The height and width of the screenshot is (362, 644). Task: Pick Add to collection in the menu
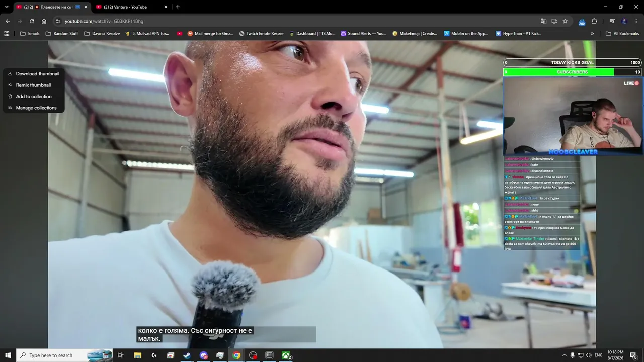pyautogui.click(x=34, y=96)
